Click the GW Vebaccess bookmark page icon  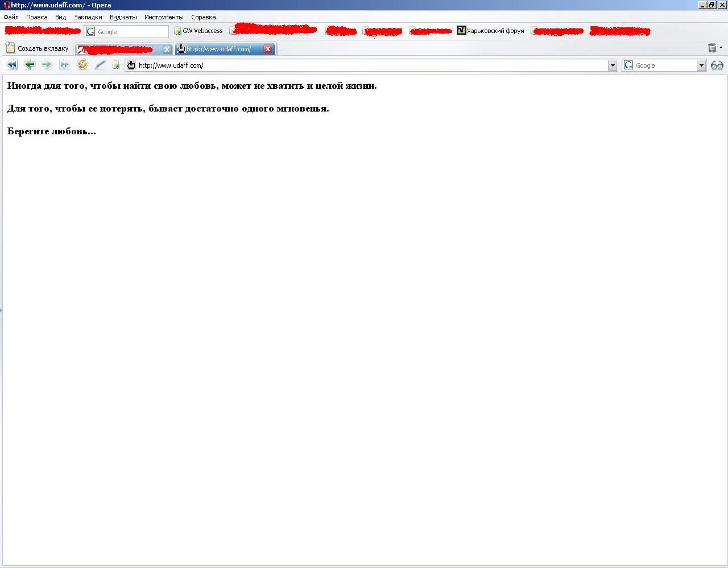177,31
